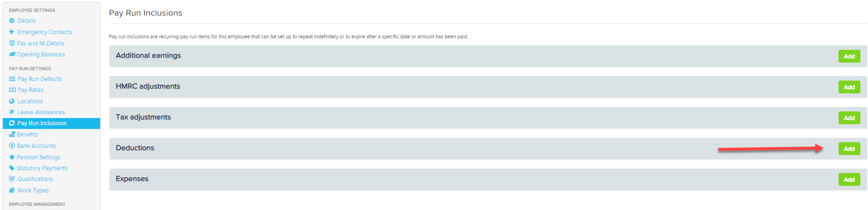
Task: Click the globe icon beside Locations
Action: (x=12, y=101)
